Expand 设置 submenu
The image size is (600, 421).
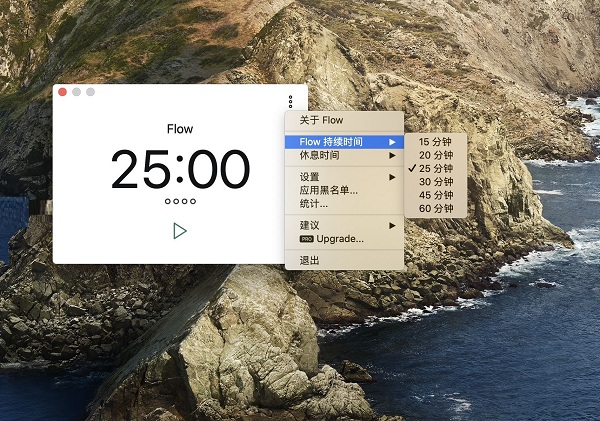tap(344, 177)
